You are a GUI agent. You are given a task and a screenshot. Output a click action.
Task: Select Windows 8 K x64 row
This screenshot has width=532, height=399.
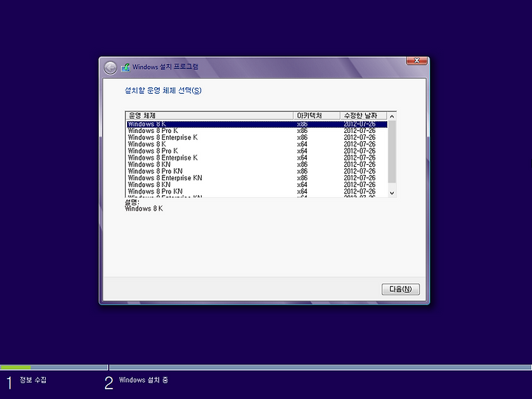(257, 145)
